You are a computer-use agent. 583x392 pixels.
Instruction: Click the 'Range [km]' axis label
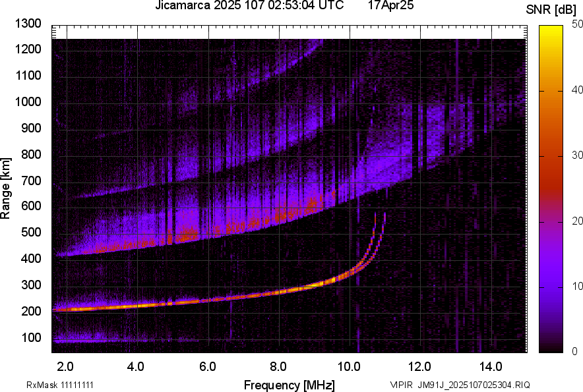tap(5, 188)
